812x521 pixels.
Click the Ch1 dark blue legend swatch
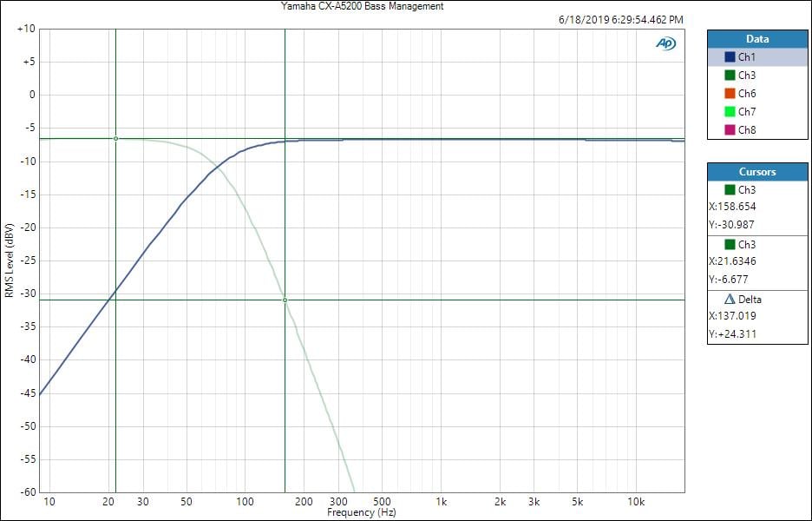[730, 57]
